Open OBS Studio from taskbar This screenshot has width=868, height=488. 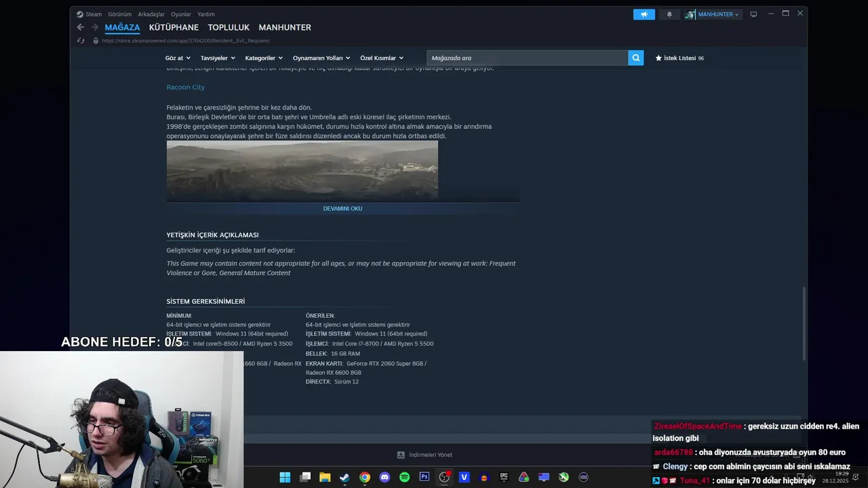pos(444,477)
